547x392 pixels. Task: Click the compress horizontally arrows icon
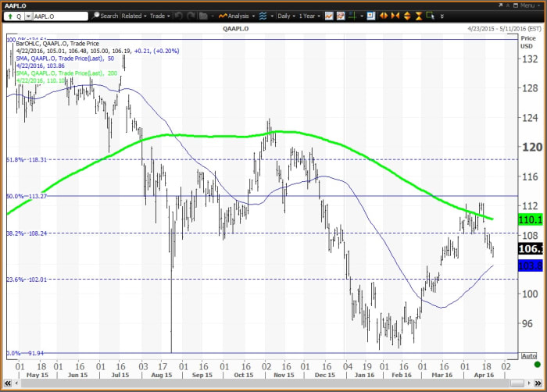click(395, 16)
